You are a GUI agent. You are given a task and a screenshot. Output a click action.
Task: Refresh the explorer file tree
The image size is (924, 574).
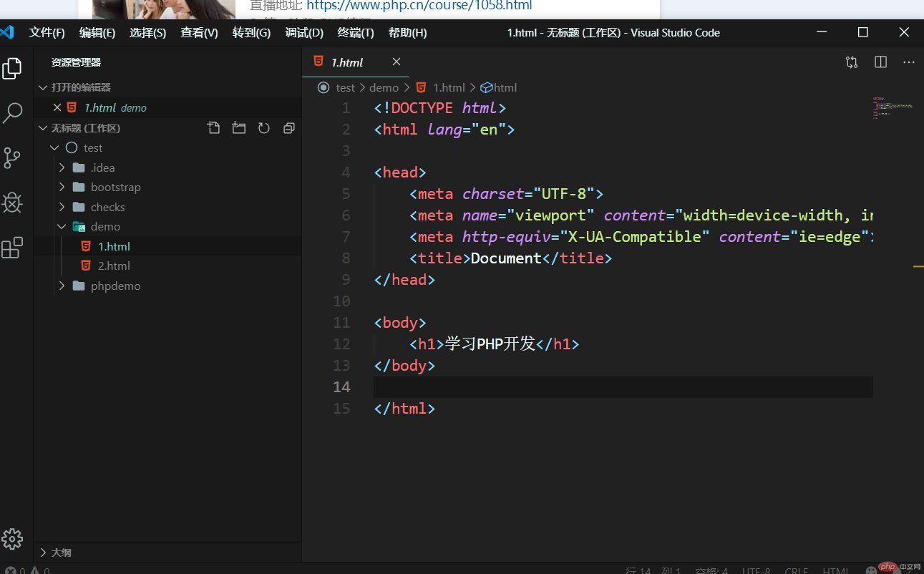tap(264, 128)
